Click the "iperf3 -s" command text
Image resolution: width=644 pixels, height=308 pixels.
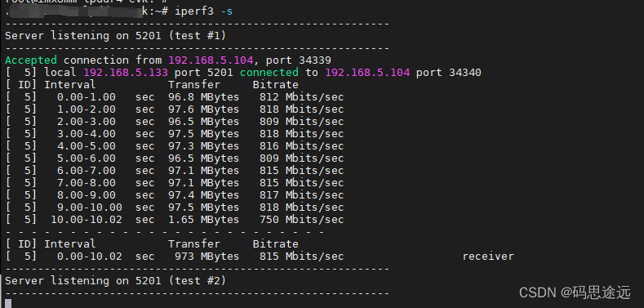tap(204, 11)
